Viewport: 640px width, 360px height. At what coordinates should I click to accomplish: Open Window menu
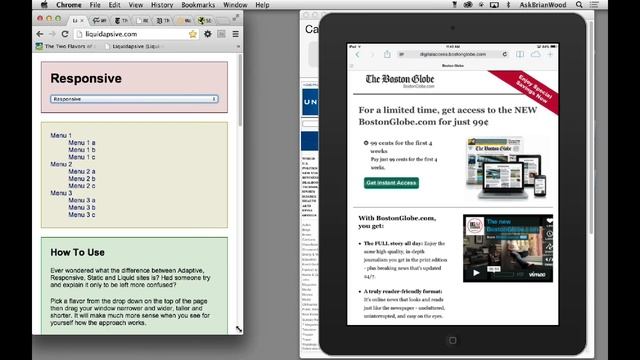pos(235,5)
